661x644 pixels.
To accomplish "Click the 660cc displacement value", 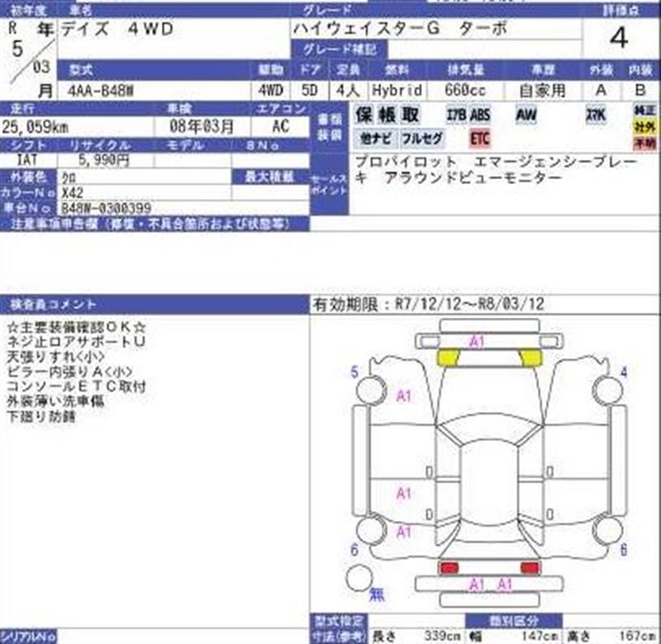I will (465, 91).
